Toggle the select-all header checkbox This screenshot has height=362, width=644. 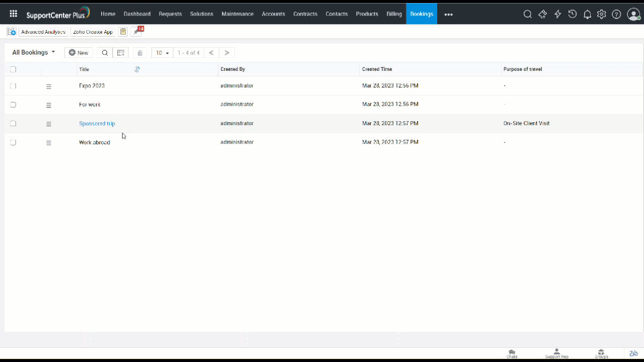coord(13,69)
